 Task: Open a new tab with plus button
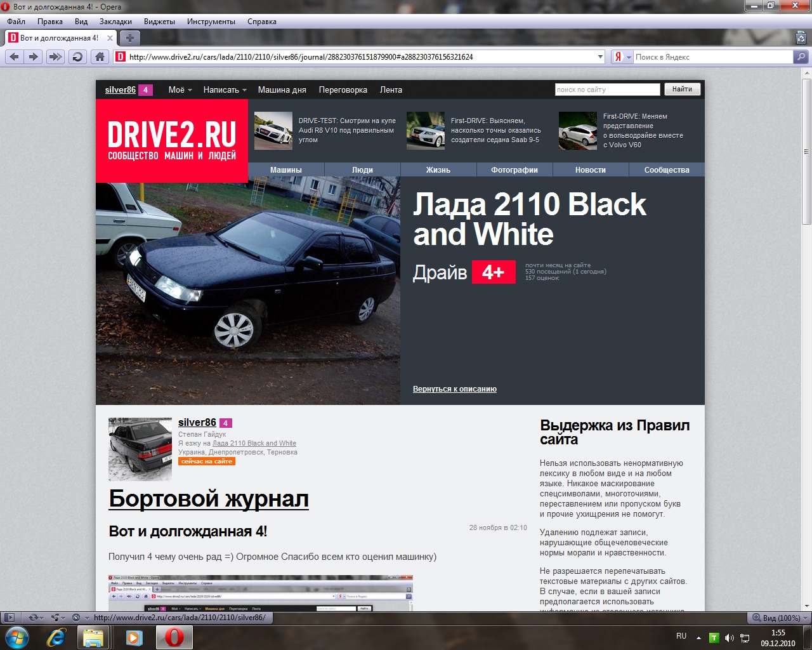[x=129, y=38]
